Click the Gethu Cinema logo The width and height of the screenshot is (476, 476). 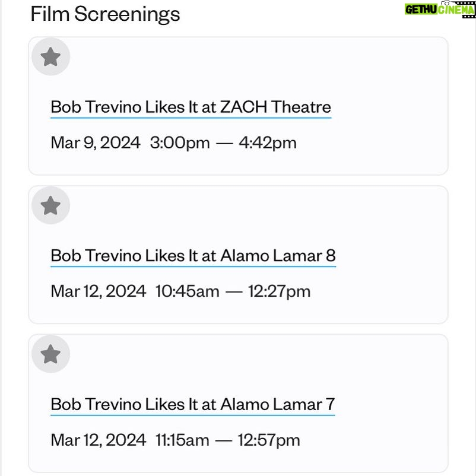(x=440, y=9)
